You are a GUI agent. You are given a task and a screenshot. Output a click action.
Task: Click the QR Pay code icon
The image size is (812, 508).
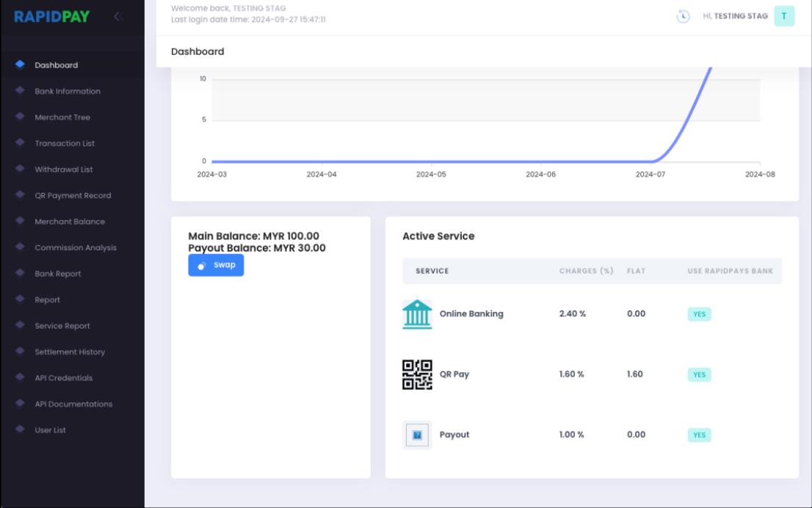[417, 374]
